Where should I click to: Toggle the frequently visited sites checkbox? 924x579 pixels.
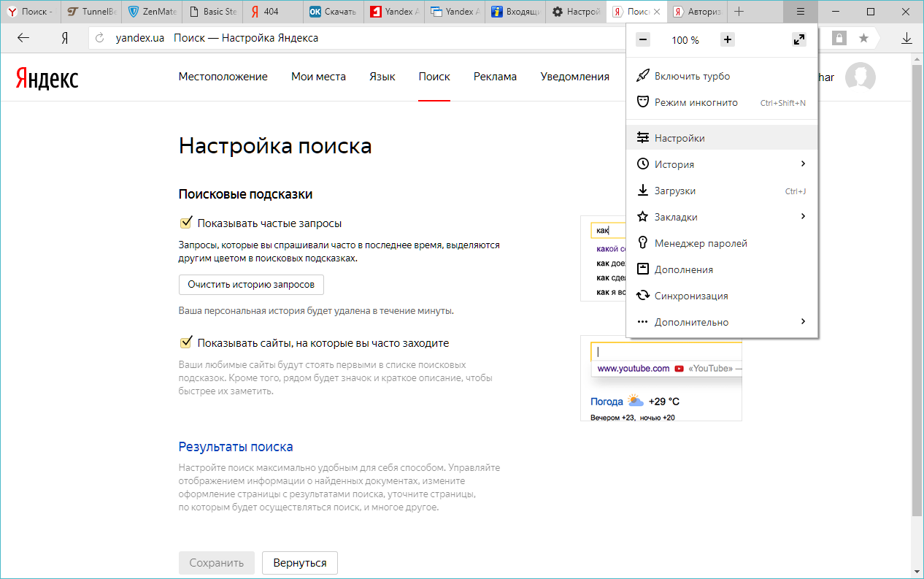tap(185, 342)
